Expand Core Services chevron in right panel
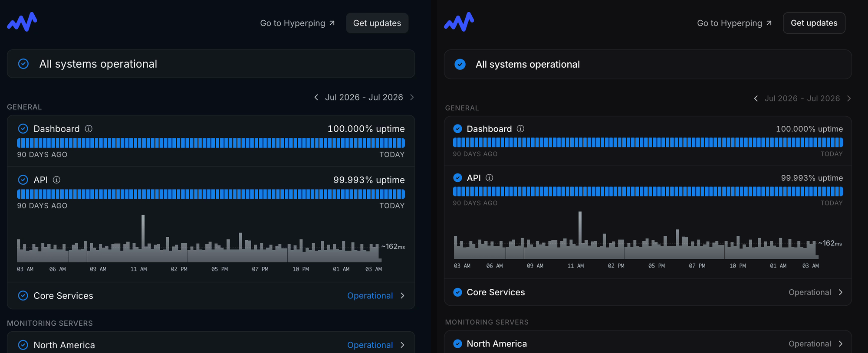The height and width of the screenshot is (353, 868). pos(841,292)
